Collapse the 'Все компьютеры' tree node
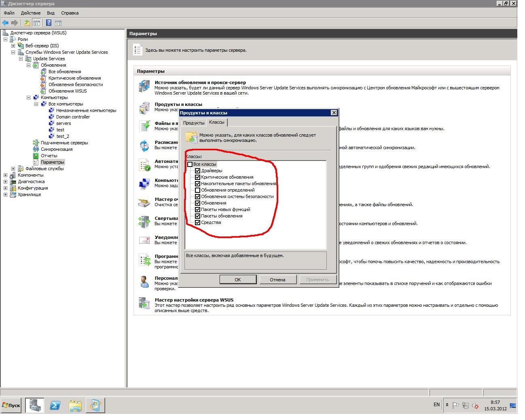Screen dimensions: 525x420 pyautogui.click(x=36, y=104)
